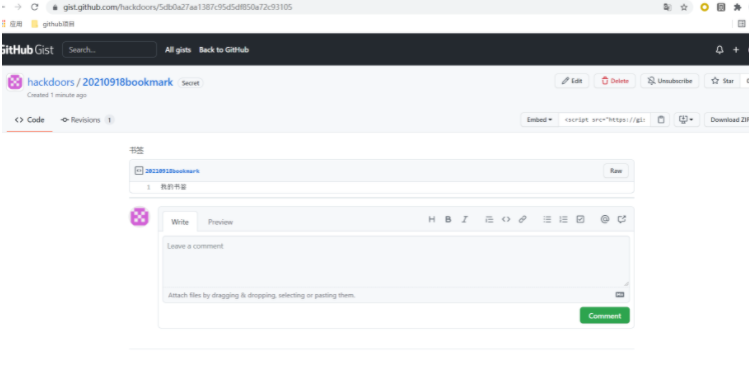Star this gist

[x=722, y=81]
